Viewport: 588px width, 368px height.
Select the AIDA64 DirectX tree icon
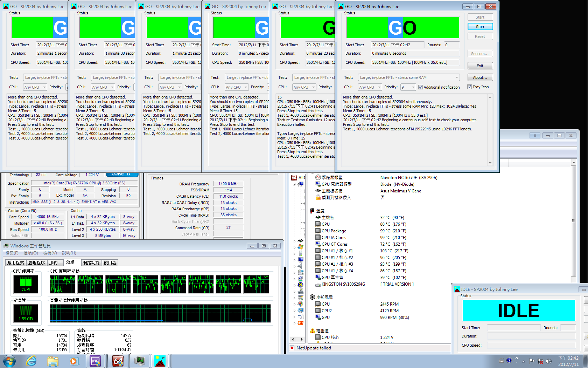pos(300,285)
